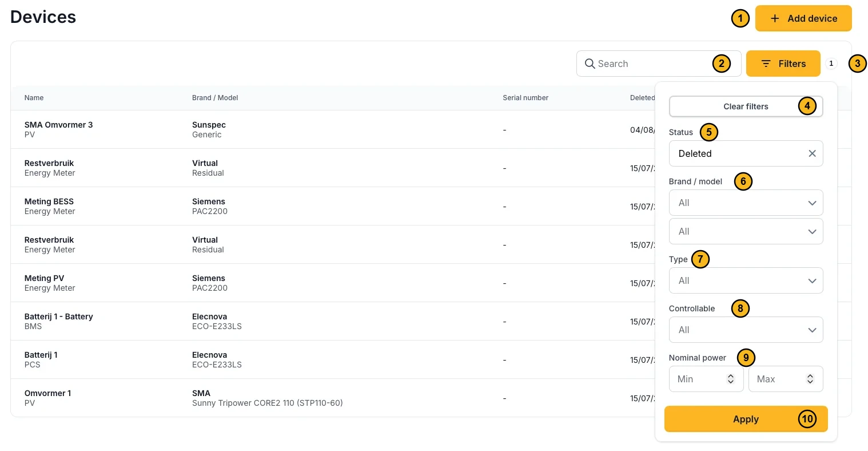Toggle the Filters panel button
868x451 pixels.
point(783,64)
